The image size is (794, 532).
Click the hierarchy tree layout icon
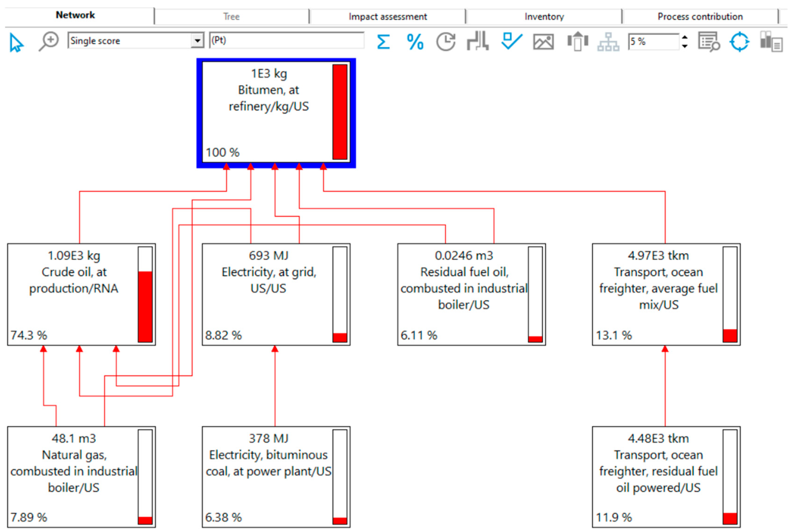click(x=608, y=42)
